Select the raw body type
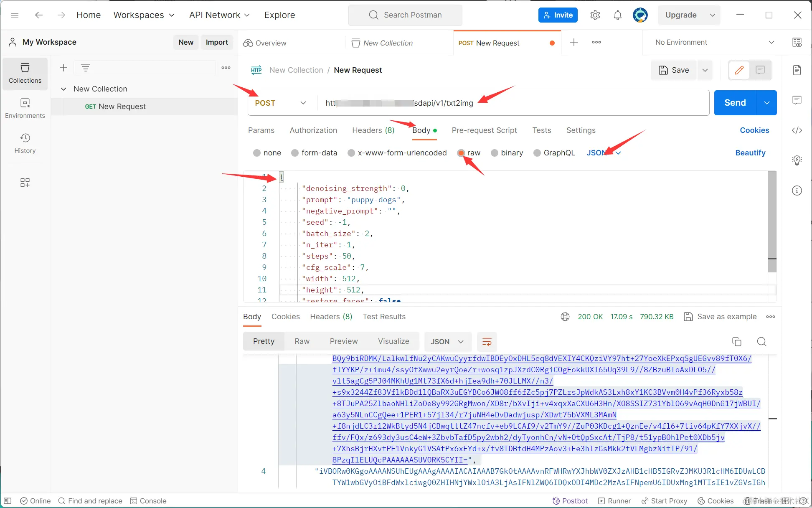 [x=461, y=153]
